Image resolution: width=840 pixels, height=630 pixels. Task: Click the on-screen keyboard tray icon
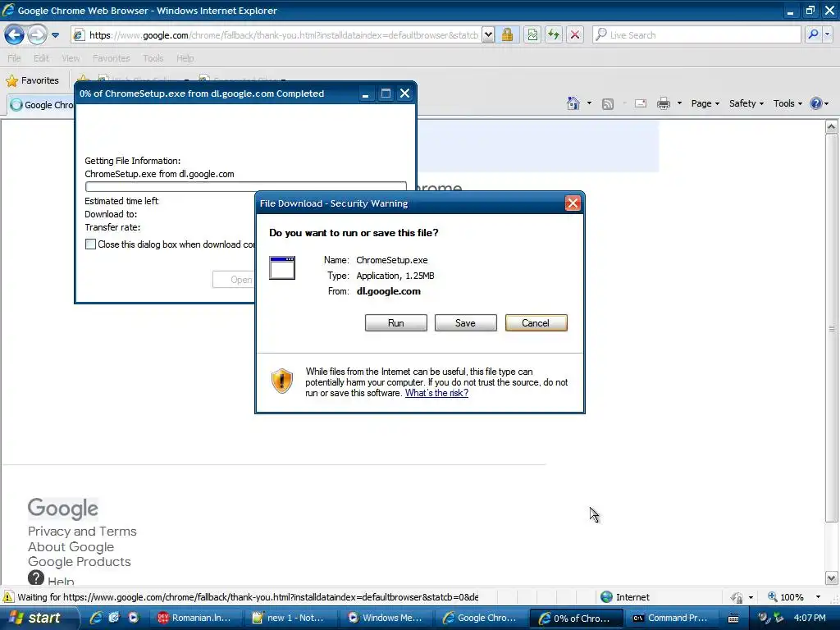coord(733,619)
